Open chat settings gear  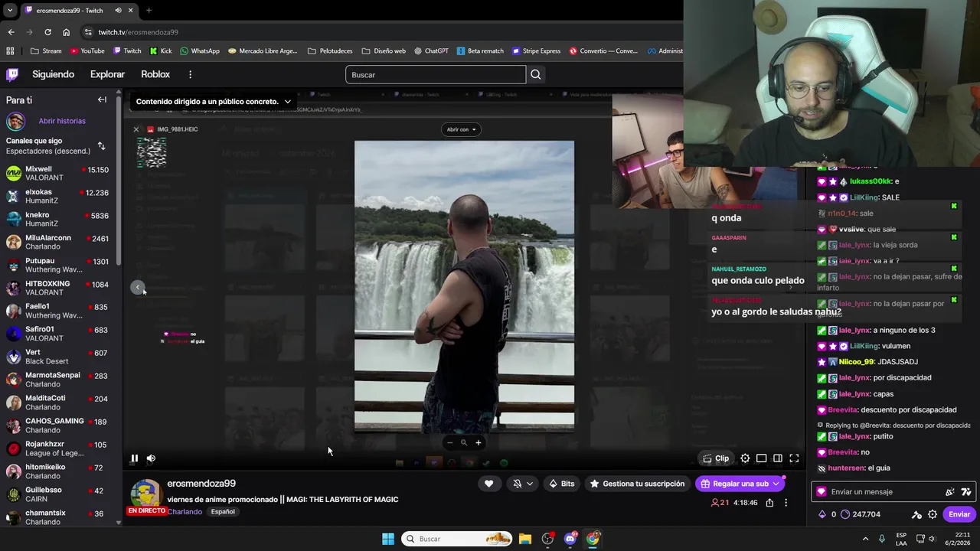pos(933,514)
